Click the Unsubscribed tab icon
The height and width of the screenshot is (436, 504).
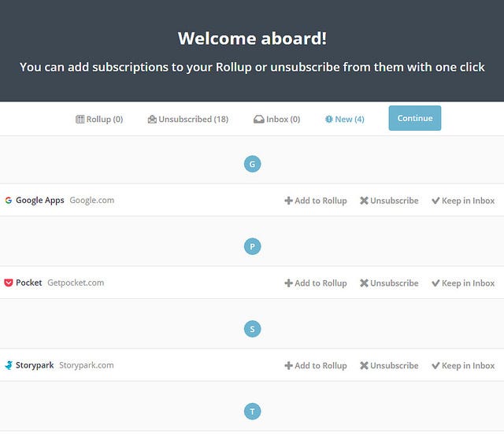(x=152, y=119)
